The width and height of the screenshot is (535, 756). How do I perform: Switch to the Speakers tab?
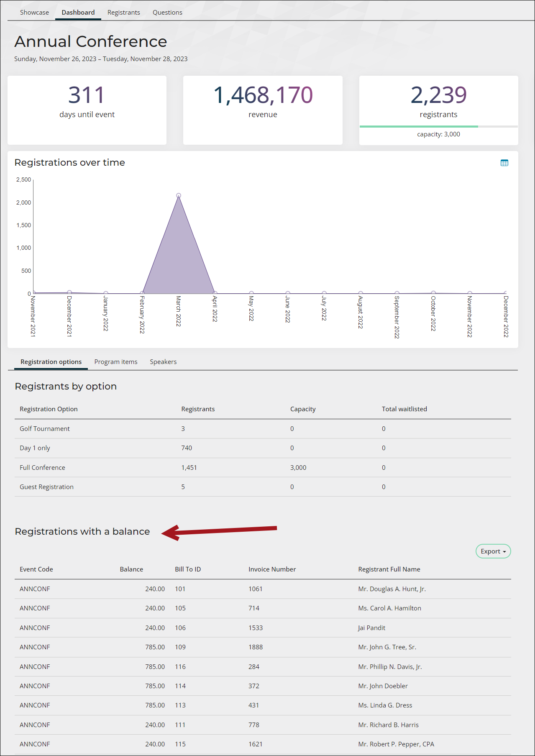click(163, 362)
